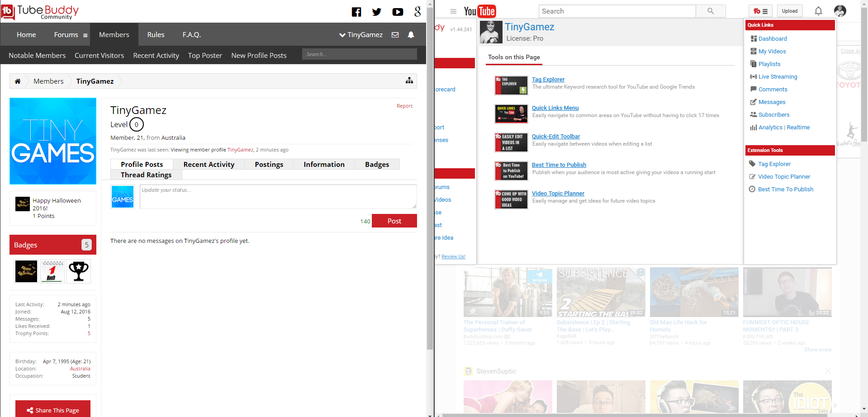Click the YouTube search magnifier button

tap(711, 11)
